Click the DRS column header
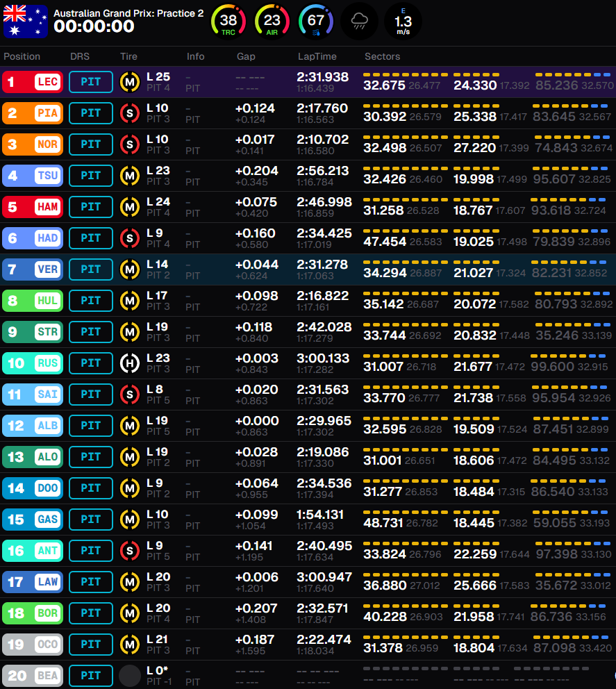This screenshot has width=616, height=689. (x=80, y=56)
